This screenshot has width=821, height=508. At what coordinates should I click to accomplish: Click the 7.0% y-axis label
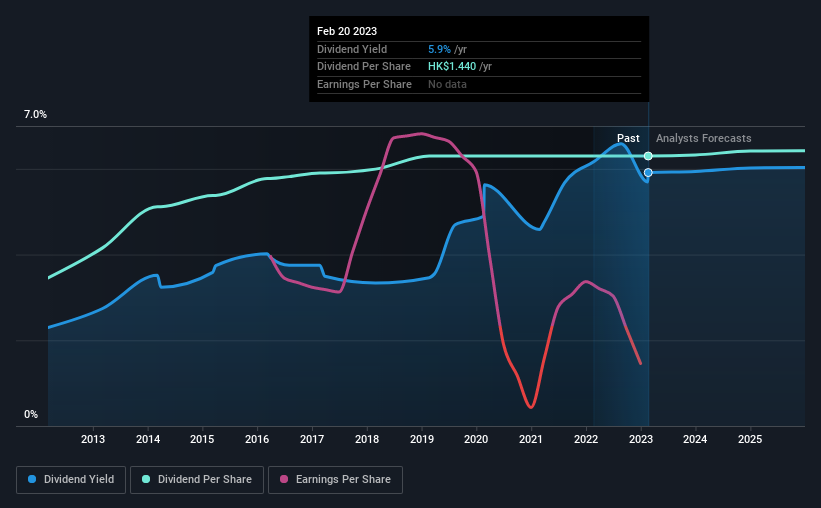click(x=35, y=115)
